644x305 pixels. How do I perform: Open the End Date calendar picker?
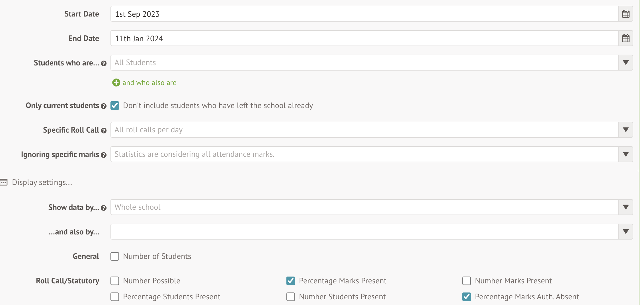pyautogui.click(x=625, y=38)
